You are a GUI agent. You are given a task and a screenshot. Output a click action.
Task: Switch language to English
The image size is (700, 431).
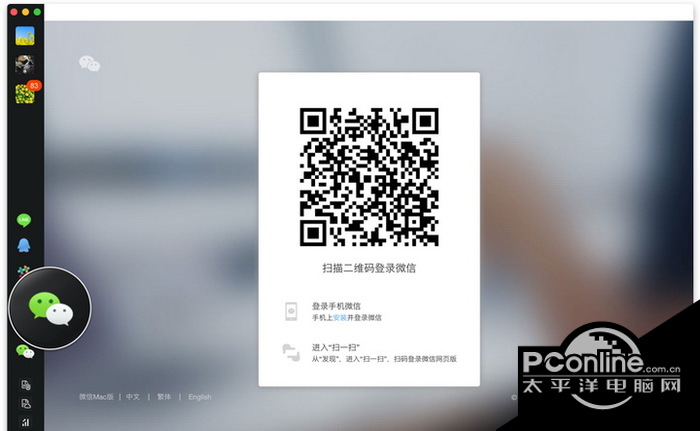pos(200,397)
